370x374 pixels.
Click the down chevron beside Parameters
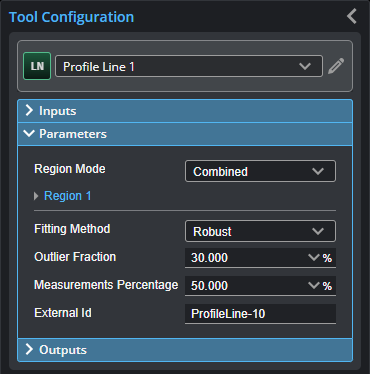tap(29, 134)
